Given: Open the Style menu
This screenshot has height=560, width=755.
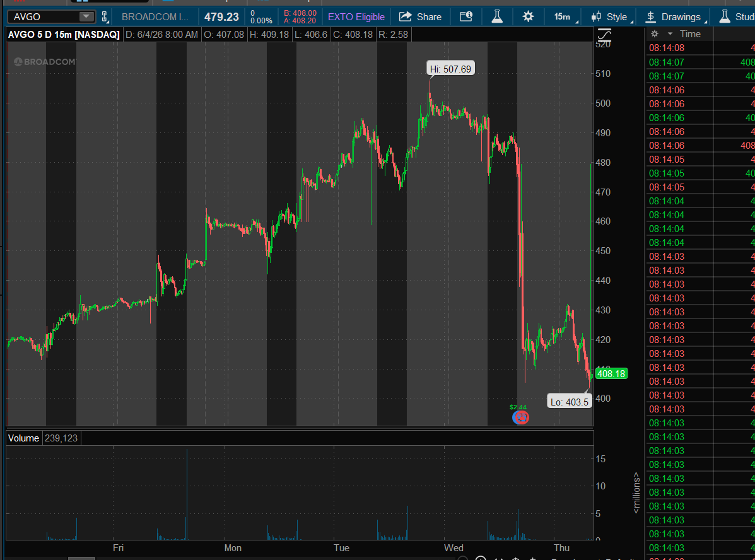Looking at the screenshot, I should 612,17.
